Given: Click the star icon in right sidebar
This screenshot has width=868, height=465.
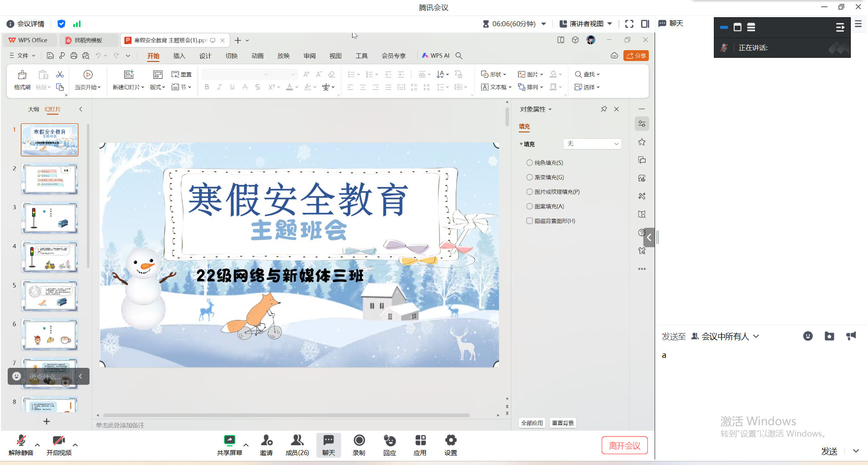Looking at the screenshot, I should click(x=642, y=142).
